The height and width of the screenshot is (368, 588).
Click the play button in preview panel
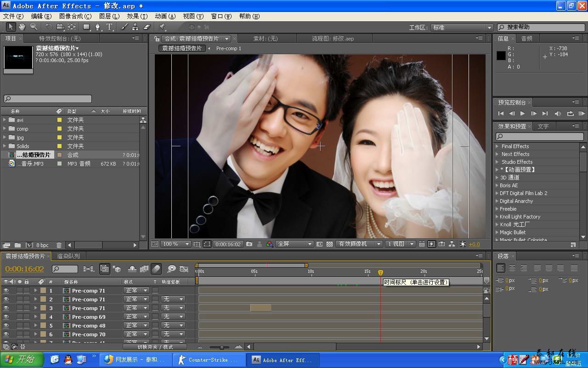click(x=522, y=114)
